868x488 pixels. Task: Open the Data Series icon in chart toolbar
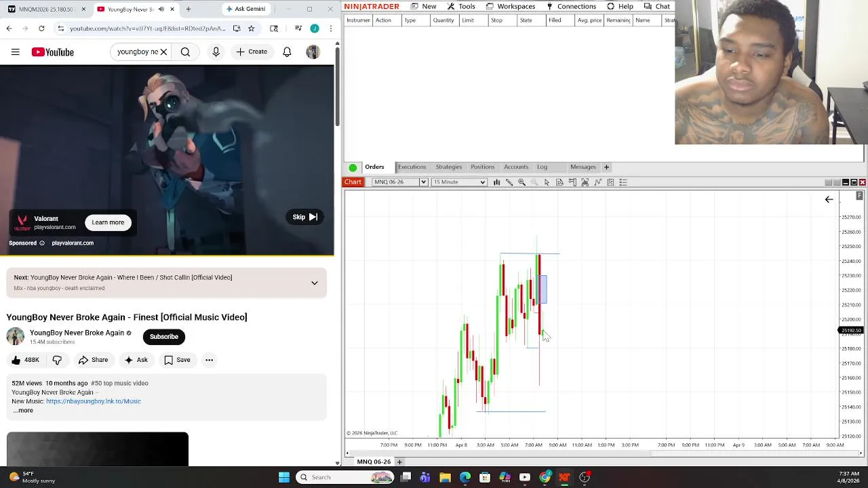(559, 182)
